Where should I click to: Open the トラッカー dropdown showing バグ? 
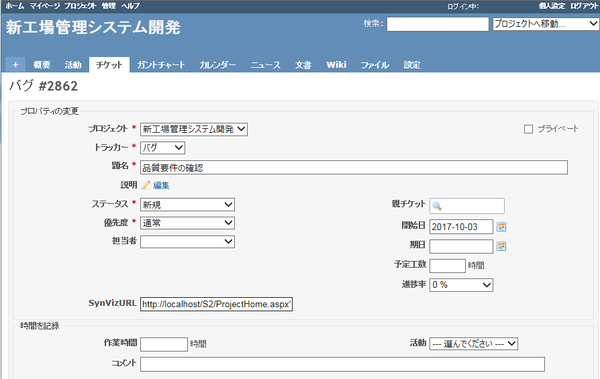pos(163,147)
